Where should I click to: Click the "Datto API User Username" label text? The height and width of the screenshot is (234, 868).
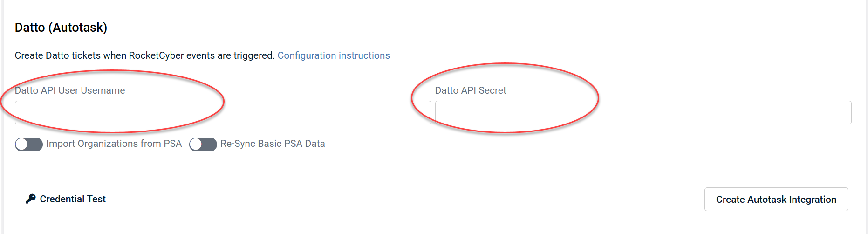(x=70, y=90)
